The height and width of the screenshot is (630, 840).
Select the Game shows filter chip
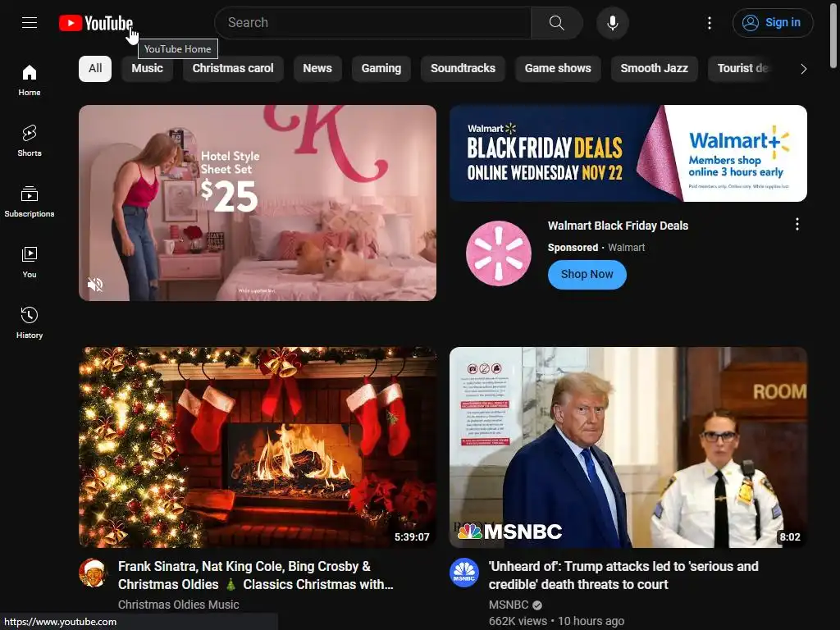[x=558, y=69]
